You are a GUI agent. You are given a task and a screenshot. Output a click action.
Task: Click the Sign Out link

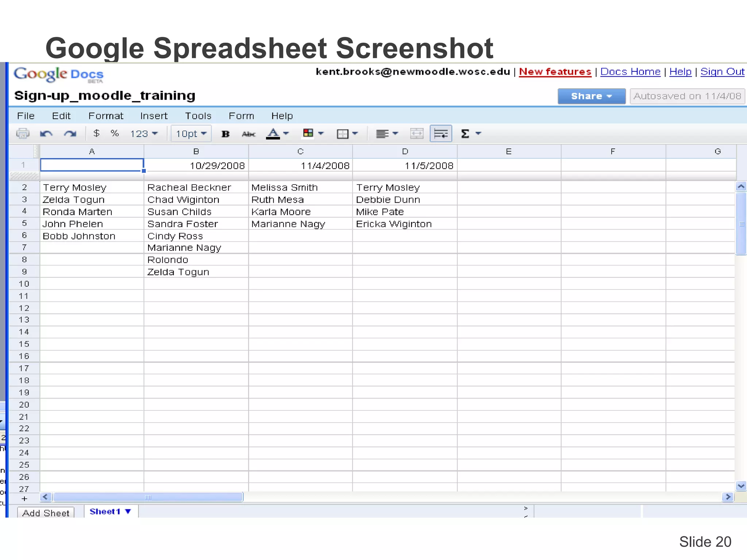pos(723,71)
